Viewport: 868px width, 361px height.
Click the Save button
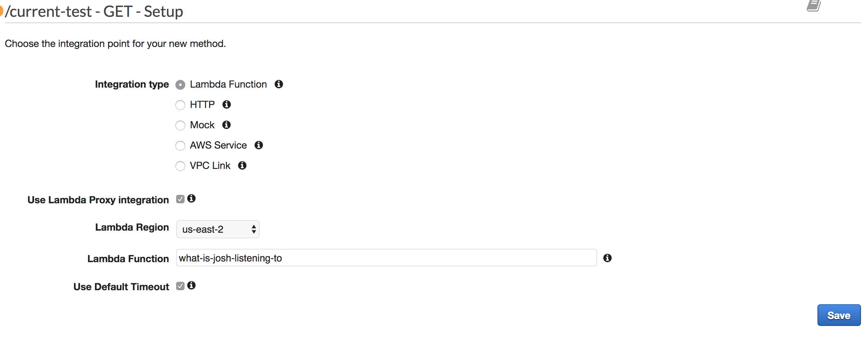coord(839,315)
